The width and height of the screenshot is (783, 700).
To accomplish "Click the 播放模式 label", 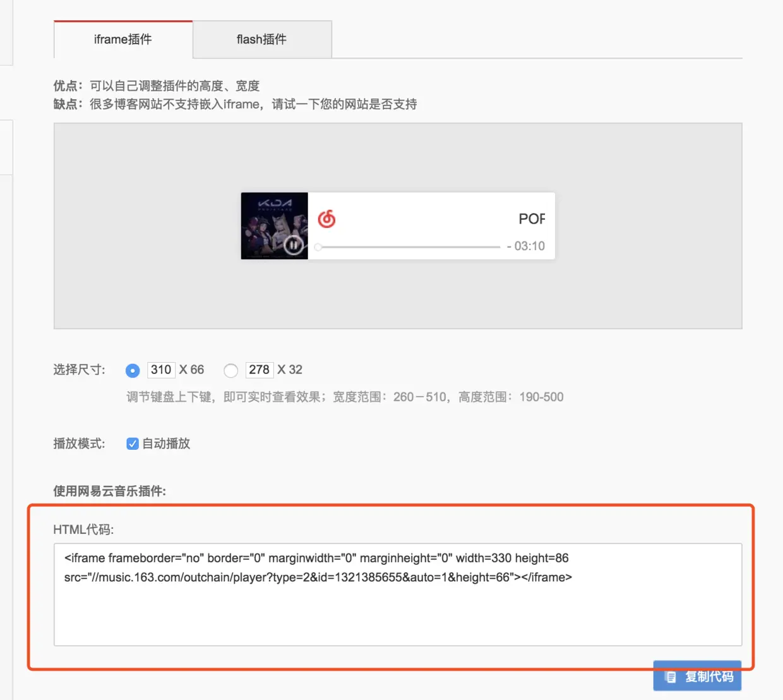I will point(80,444).
